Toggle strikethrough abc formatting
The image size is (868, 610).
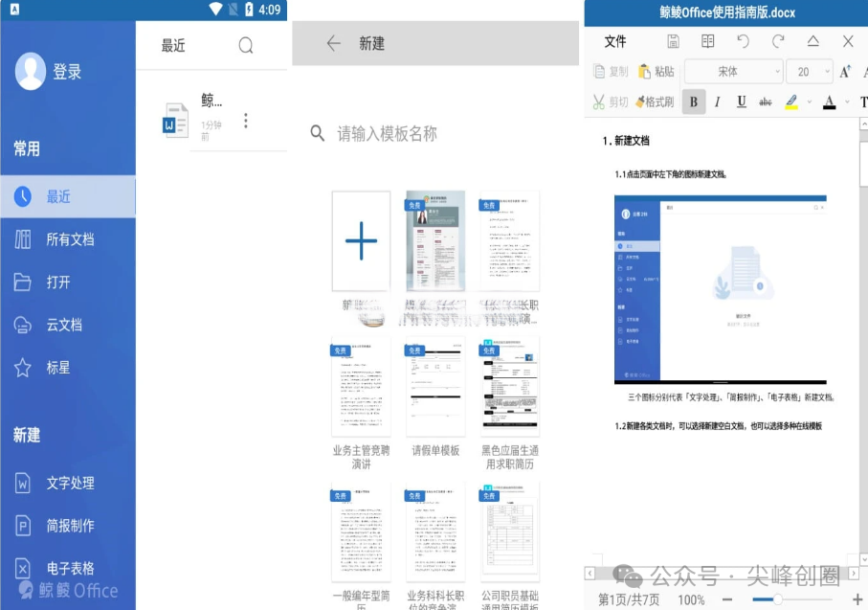(x=766, y=102)
